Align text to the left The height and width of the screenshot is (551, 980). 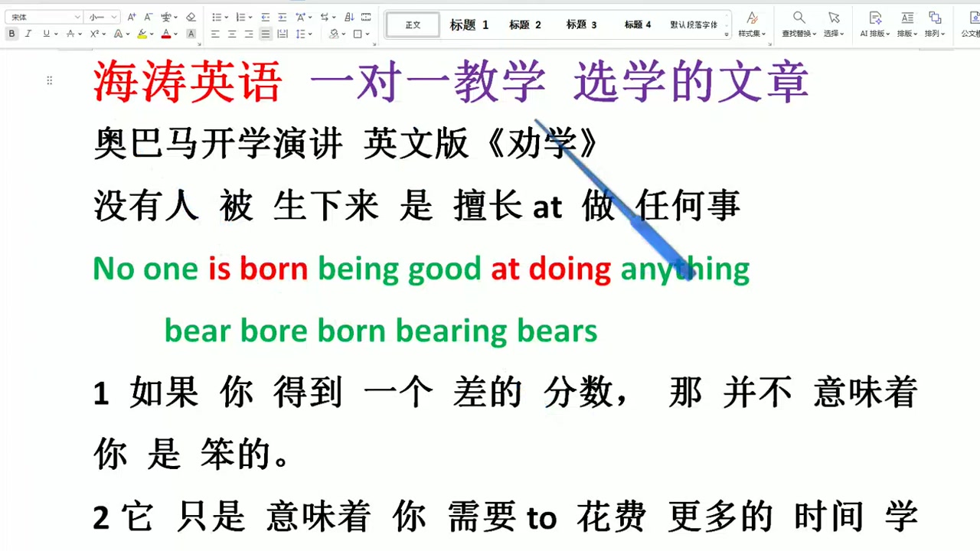pos(215,34)
